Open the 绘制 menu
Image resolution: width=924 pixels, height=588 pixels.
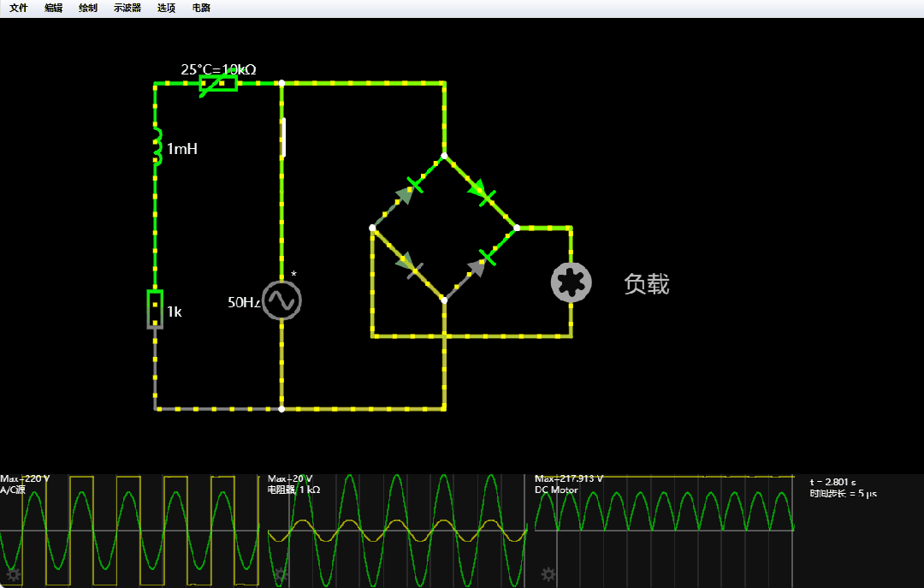click(88, 8)
